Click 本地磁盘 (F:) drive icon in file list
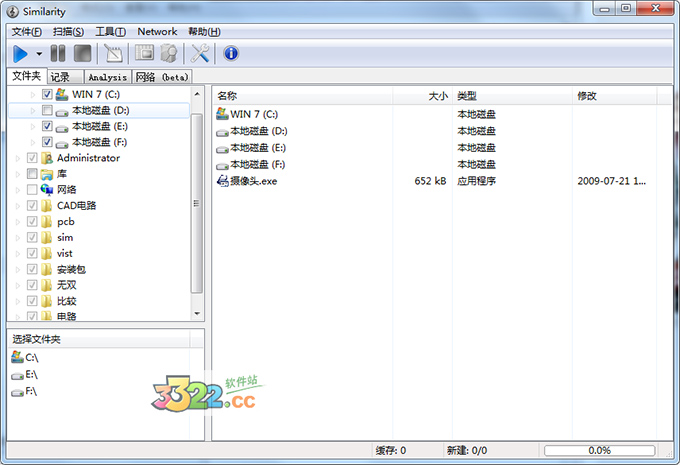The height and width of the screenshot is (465, 680). pyautogui.click(x=222, y=165)
